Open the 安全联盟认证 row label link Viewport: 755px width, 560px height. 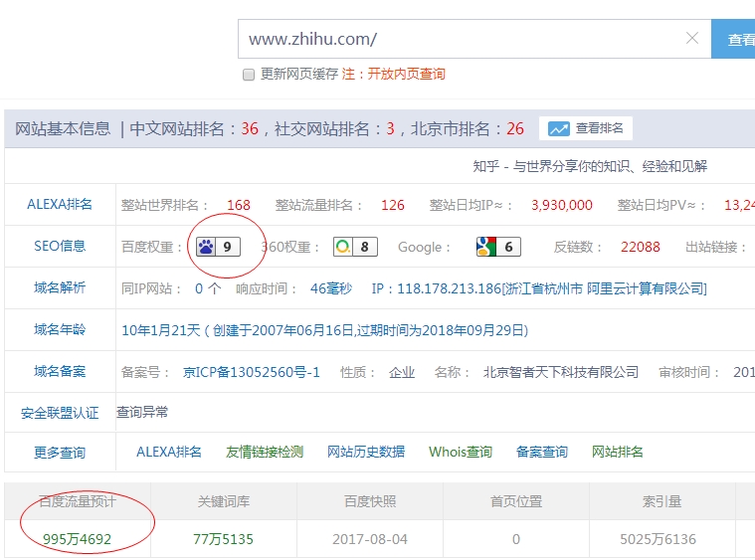[60, 413]
